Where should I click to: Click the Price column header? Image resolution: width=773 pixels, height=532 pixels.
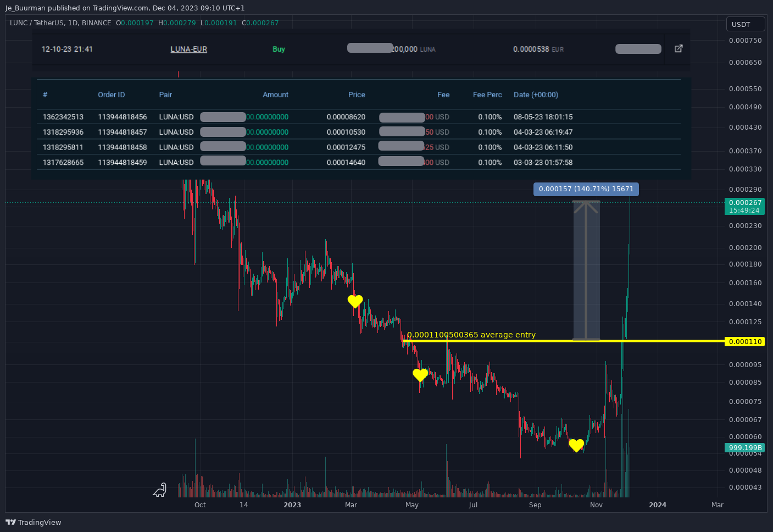tap(357, 95)
